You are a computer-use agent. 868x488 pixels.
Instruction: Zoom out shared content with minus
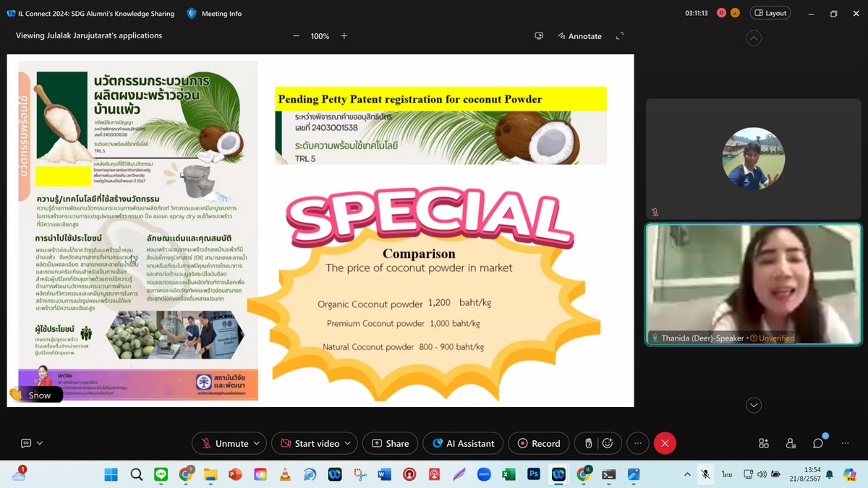coord(296,36)
